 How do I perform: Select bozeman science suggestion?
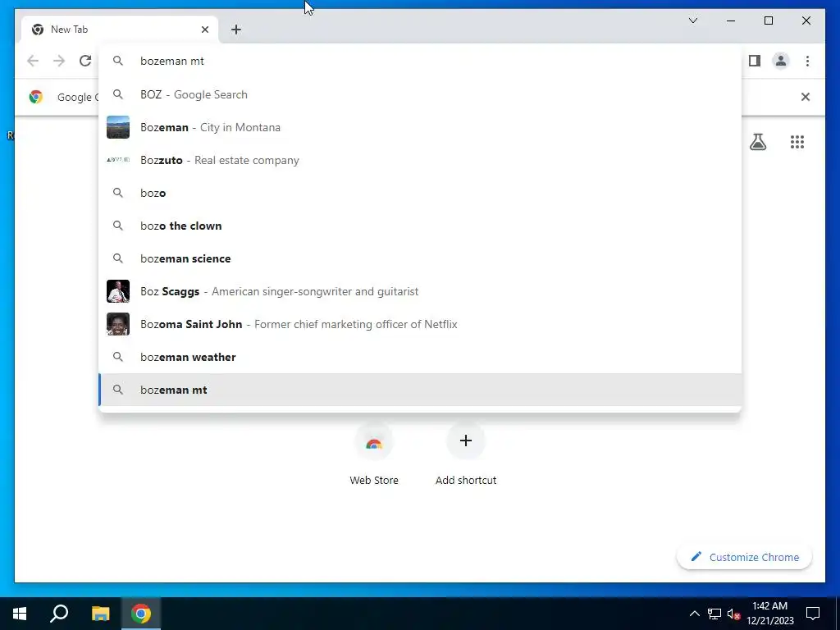click(x=420, y=258)
